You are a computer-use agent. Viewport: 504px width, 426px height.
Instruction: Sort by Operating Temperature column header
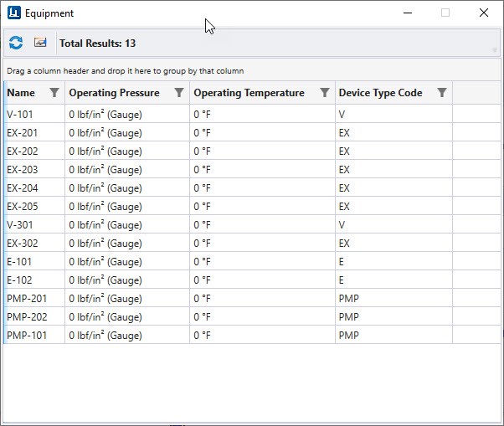point(249,93)
